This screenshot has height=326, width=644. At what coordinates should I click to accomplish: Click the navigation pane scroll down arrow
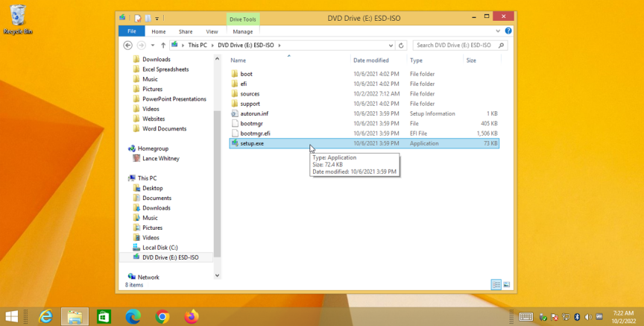(217, 275)
